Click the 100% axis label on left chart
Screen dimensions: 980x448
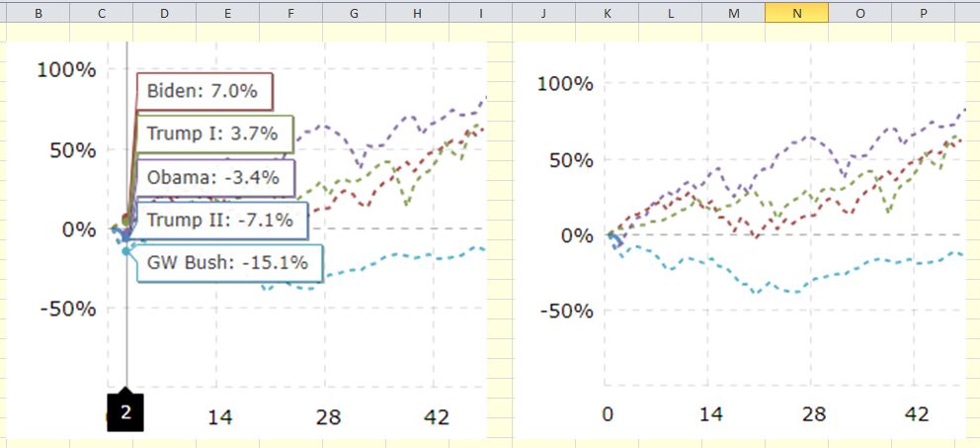pyautogui.click(x=67, y=70)
